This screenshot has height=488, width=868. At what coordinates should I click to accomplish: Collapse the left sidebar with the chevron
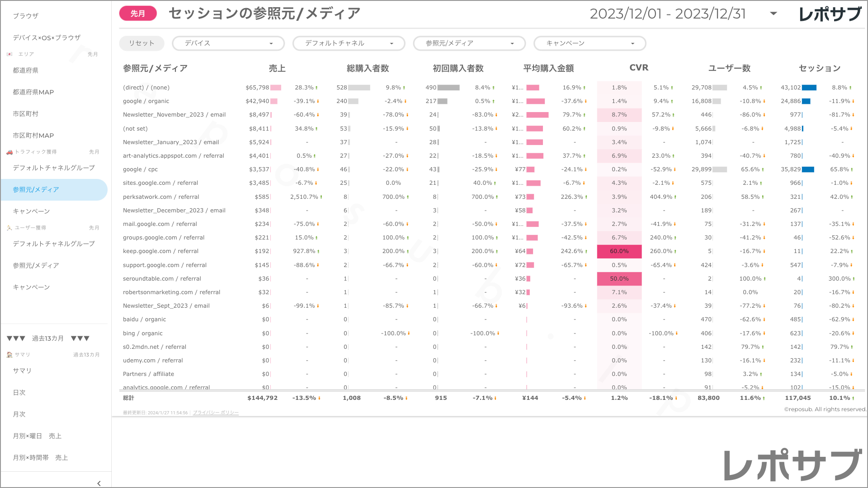pos(99,483)
